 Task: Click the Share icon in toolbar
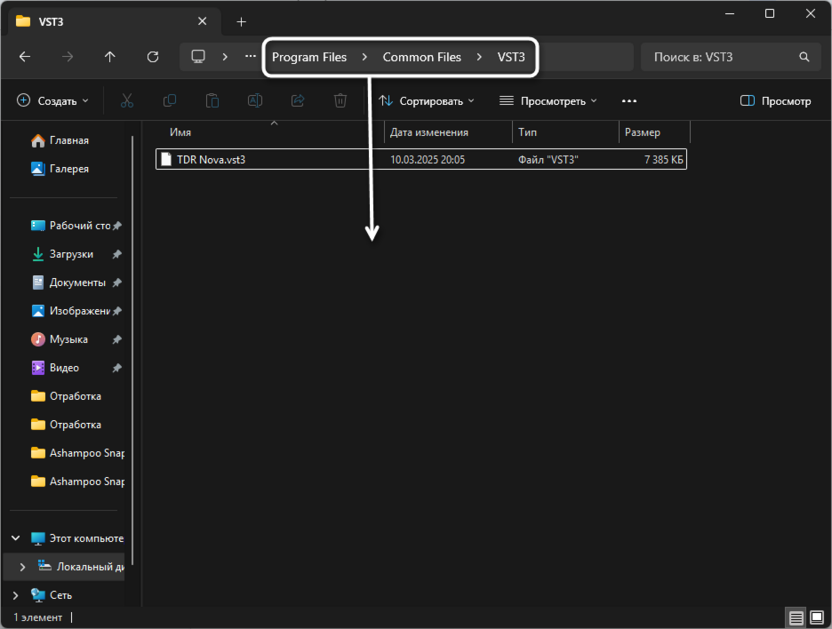(x=297, y=101)
